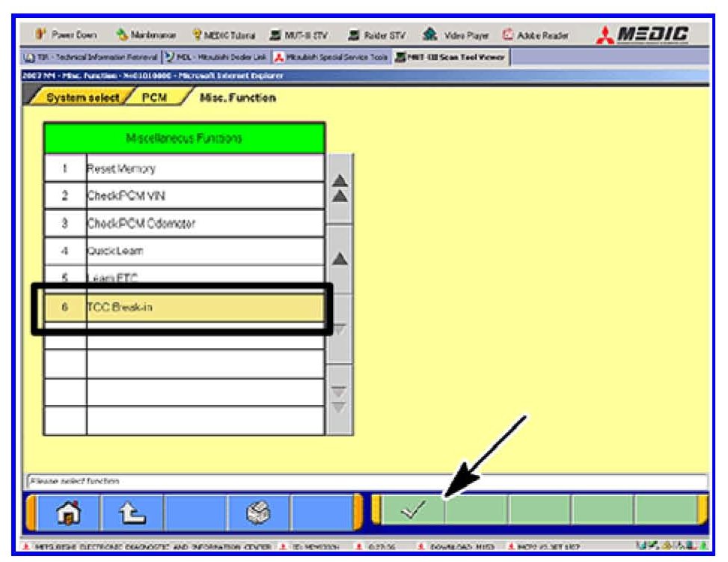Select the Quick Learn function row

pos(204,251)
